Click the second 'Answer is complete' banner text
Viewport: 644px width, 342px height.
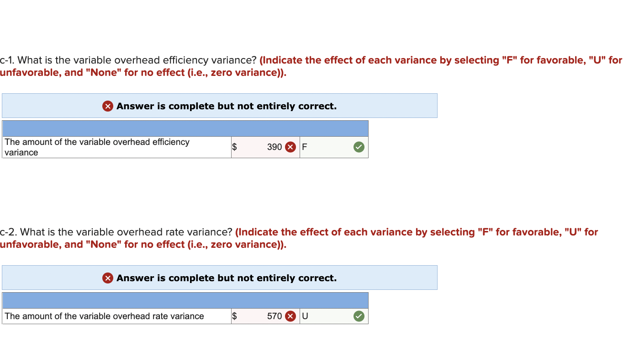coord(227,278)
